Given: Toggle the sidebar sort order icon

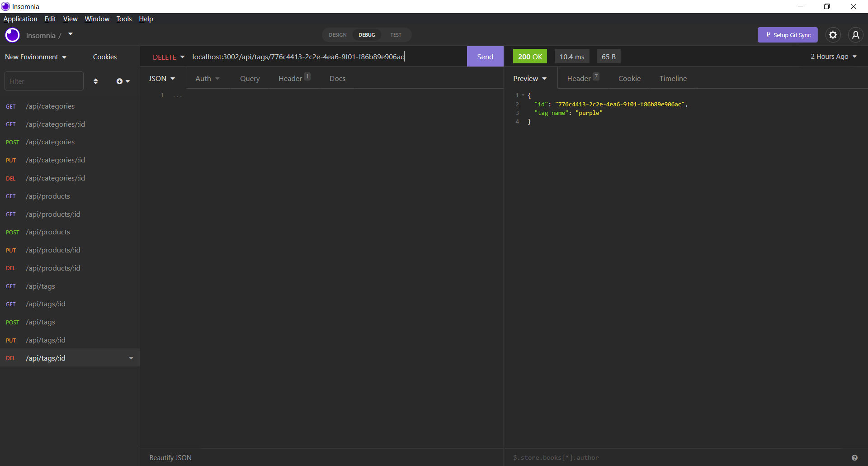Looking at the screenshot, I should tap(95, 81).
